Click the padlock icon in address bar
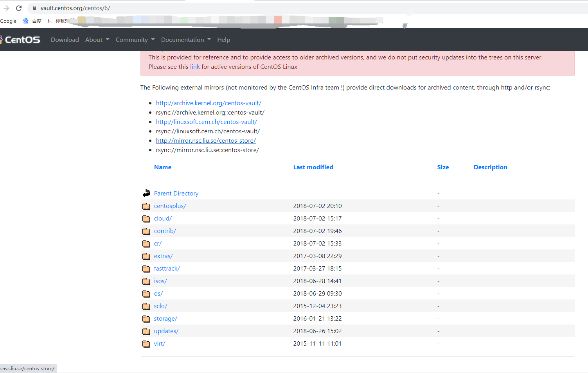 [x=34, y=8]
